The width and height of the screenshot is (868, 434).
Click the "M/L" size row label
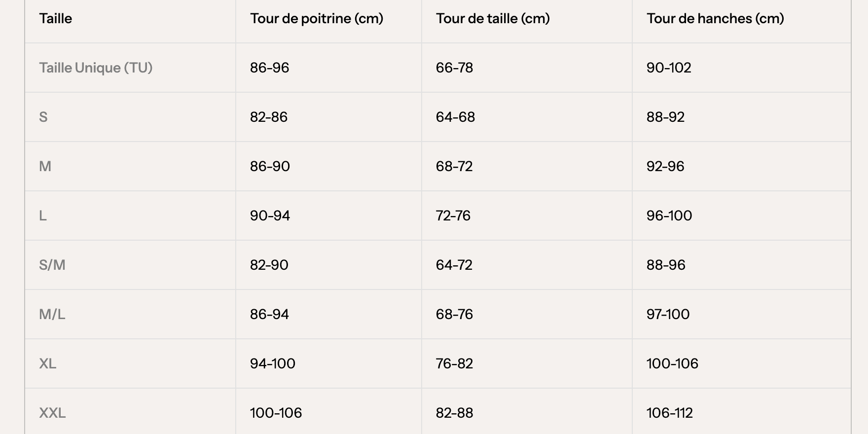(52, 314)
